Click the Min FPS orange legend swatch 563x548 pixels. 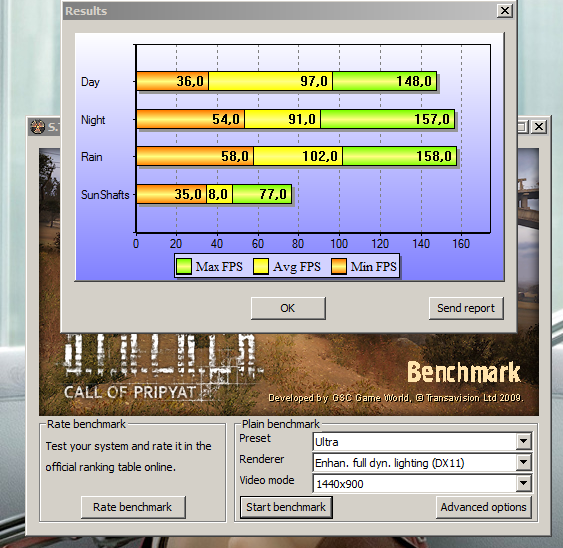(339, 266)
